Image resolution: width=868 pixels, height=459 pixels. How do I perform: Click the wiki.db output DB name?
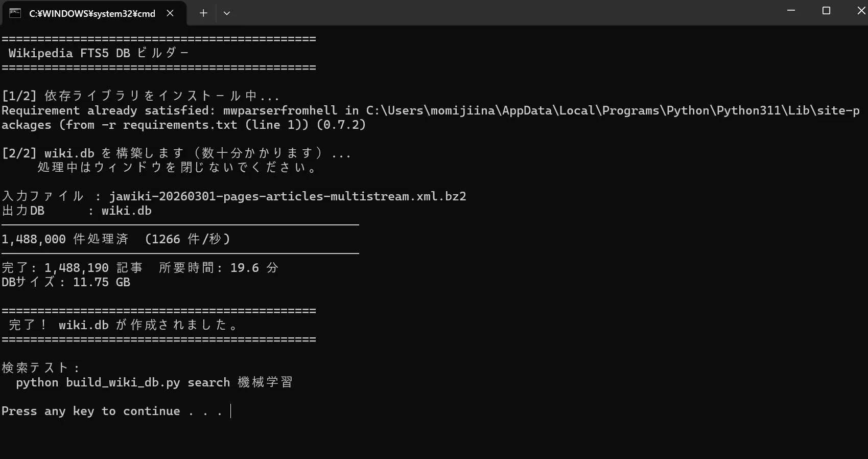pos(126,211)
